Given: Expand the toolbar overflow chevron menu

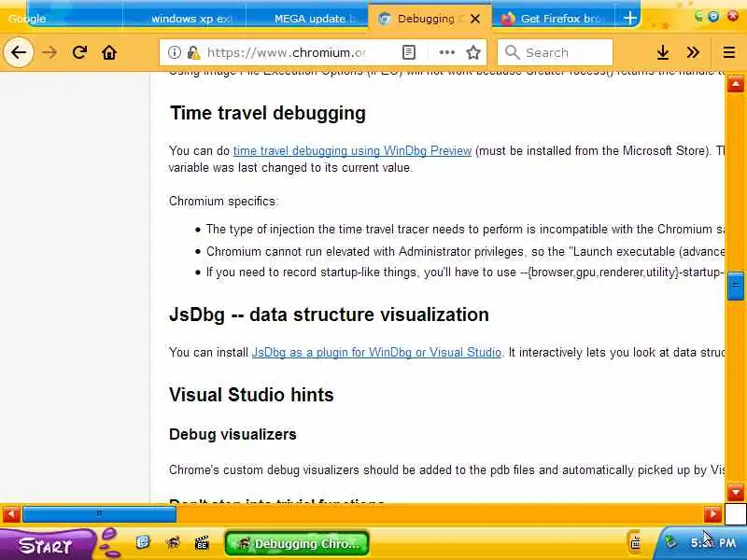Looking at the screenshot, I should point(693,52).
